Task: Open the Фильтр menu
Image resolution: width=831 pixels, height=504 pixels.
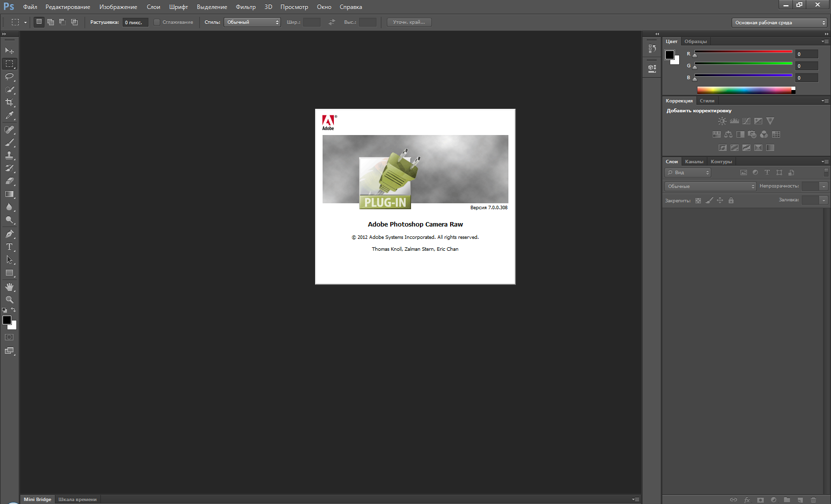Action: tap(245, 7)
